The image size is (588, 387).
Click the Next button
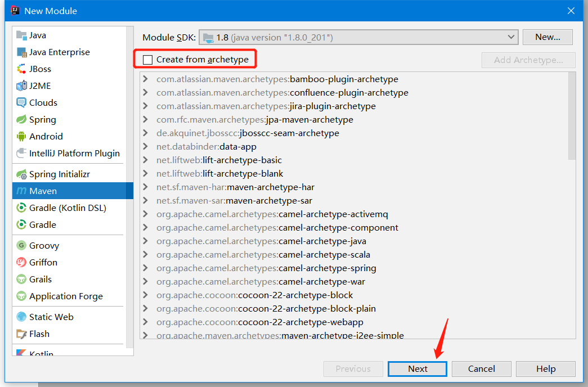(x=418, y=369)
